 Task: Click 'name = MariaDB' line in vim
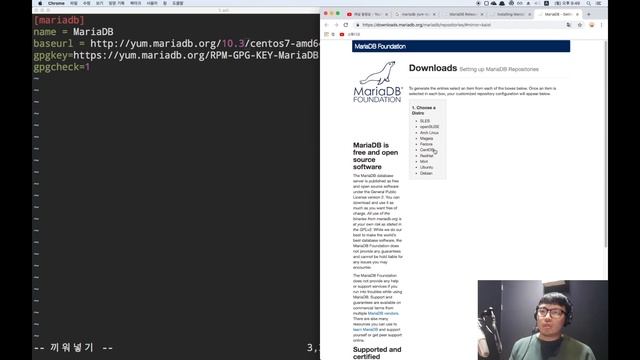[73, 32]
